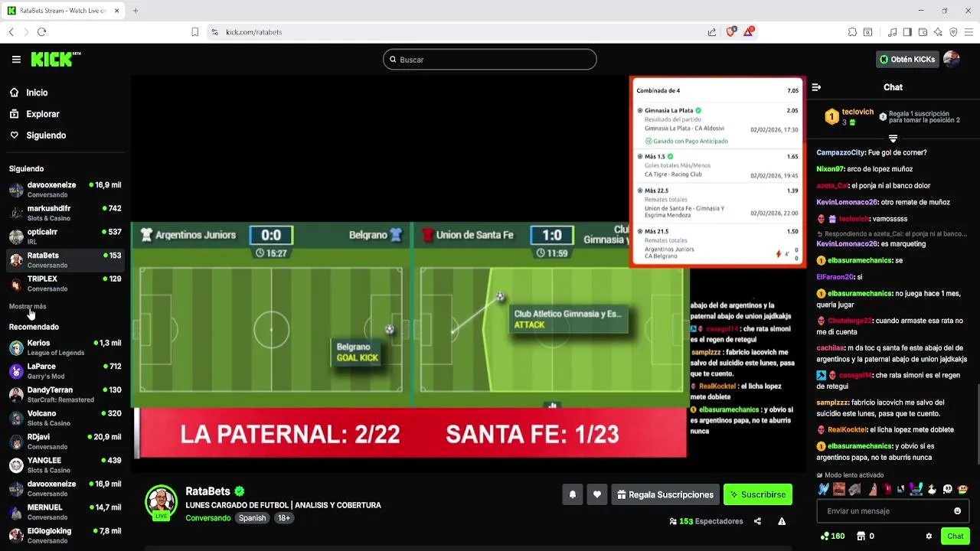Expand the gift leaderboard chevron below teclovich
Image resolution: width=980 pixels, height=551 pixels.
[893, 139]
